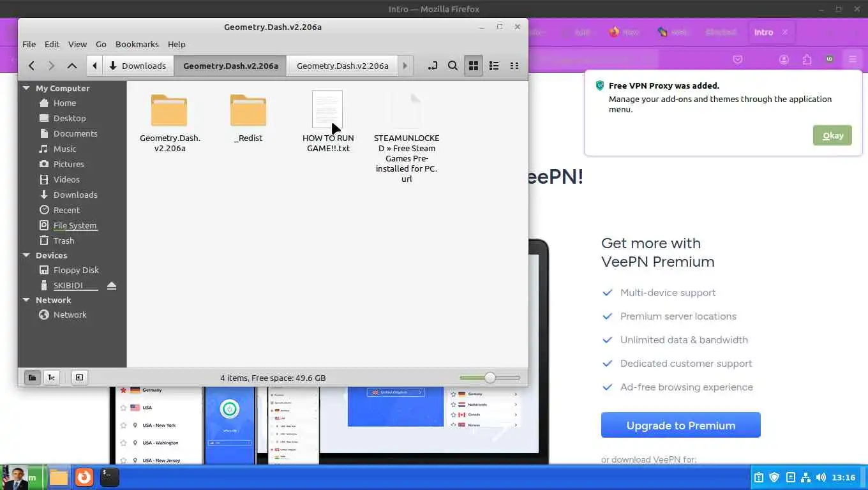Open the SKIBIDI drive

click(x=68, y=285)
